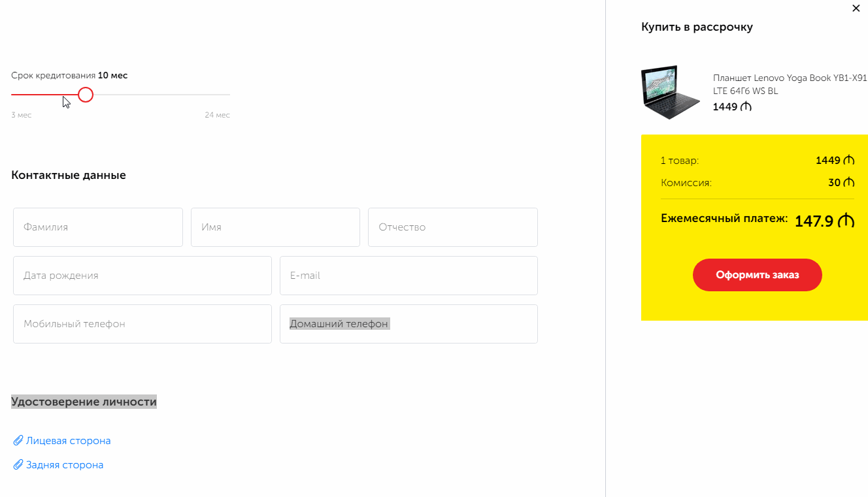Click paperclip icon beside Лицевая сторона
Image resolution: width=868 pixels, height=497 pixels.
click(18, 441)
